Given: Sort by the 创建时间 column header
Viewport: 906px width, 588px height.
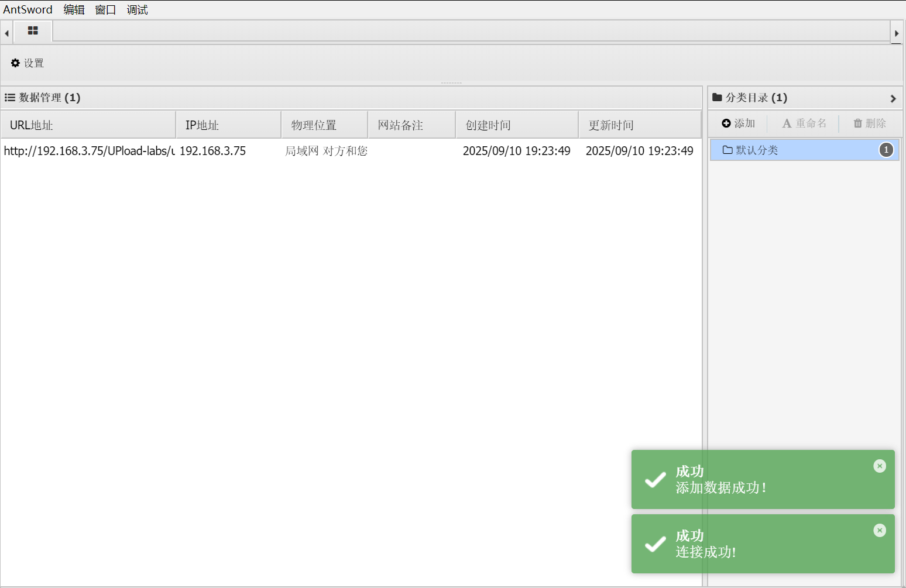Looking at the screenshot, I should point(517,125).
